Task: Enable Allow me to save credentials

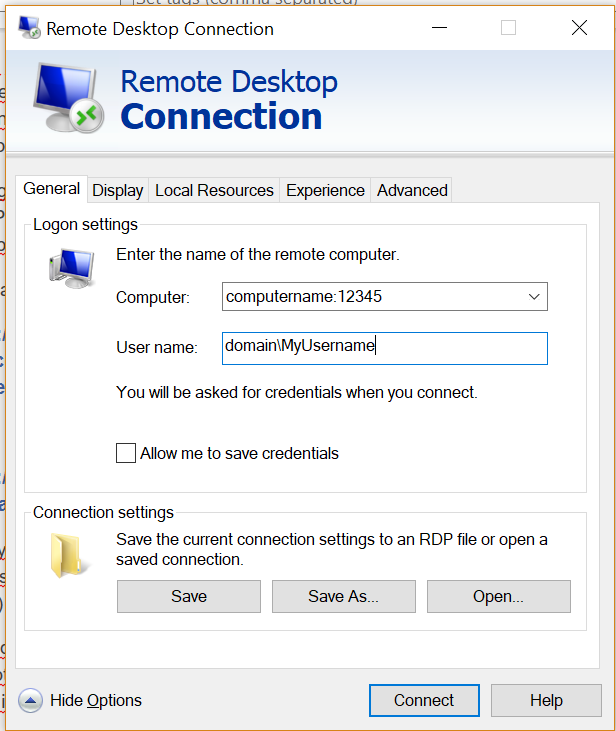Action: tap(126, 453)
